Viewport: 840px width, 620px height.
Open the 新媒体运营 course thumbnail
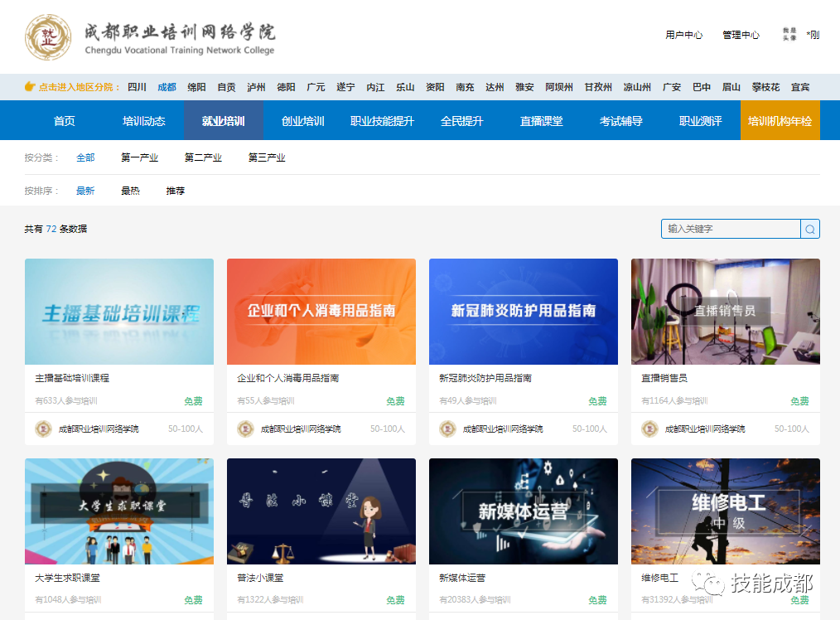pyautogui.click(x=523, y=511)
